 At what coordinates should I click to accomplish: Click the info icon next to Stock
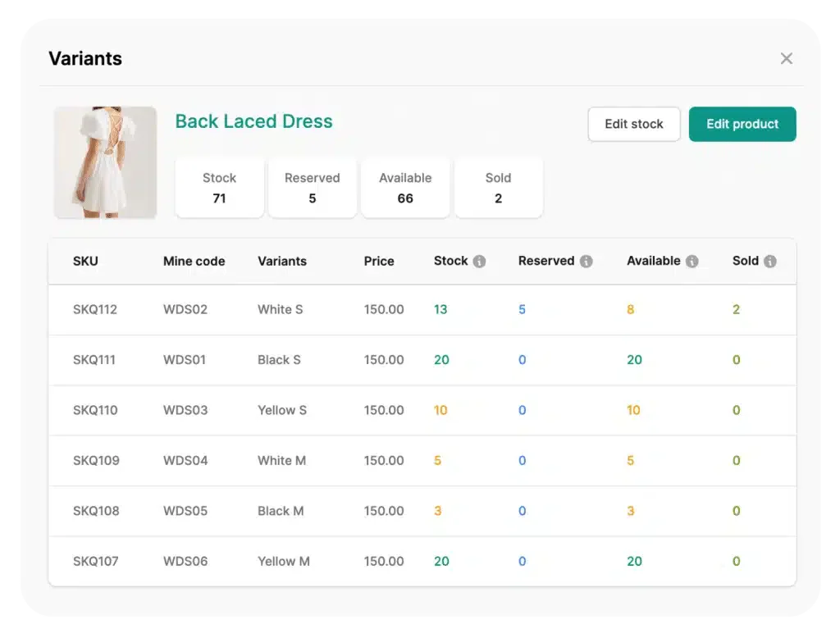point(479,262)
